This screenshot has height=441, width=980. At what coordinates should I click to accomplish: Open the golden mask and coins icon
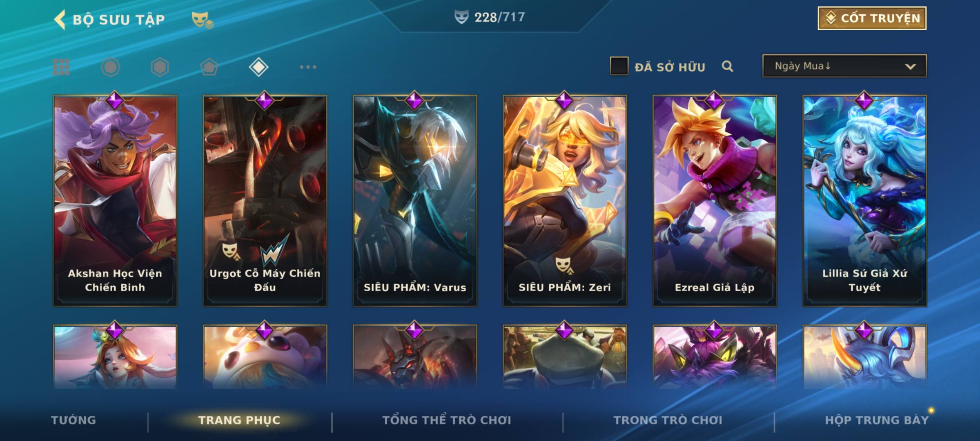coord(203,20)
